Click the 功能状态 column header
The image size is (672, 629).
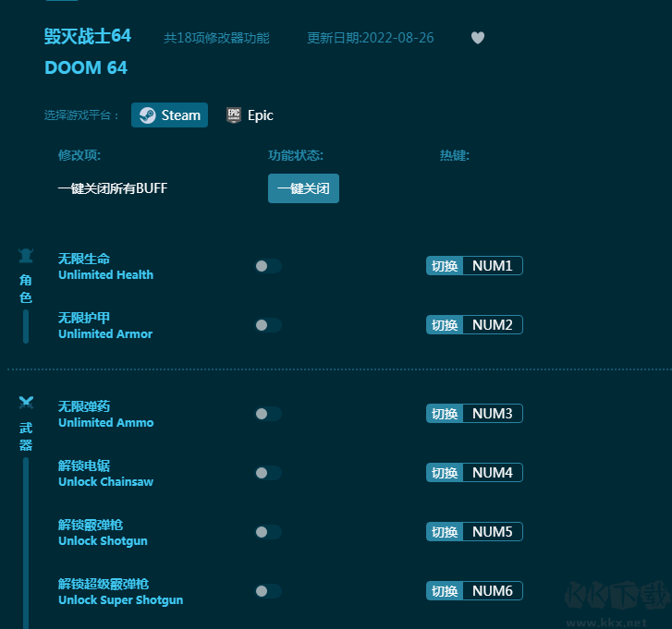[296, 155]
